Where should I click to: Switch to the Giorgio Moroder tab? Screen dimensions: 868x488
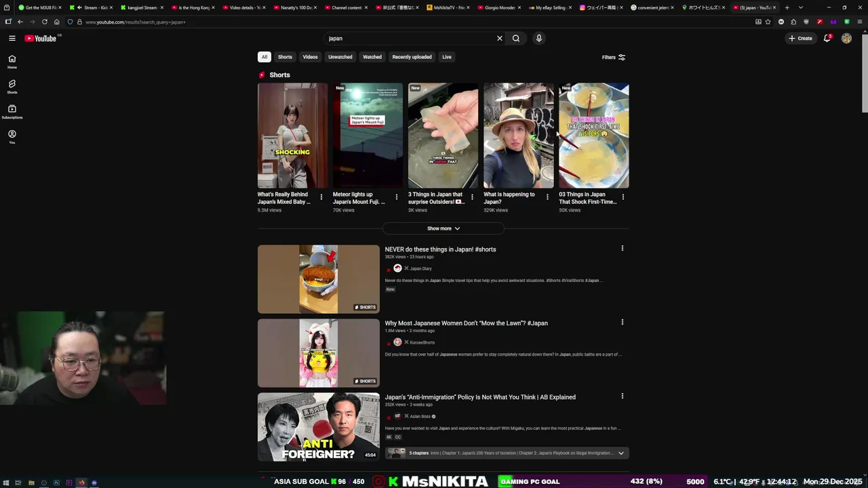[x=500, y=7]
